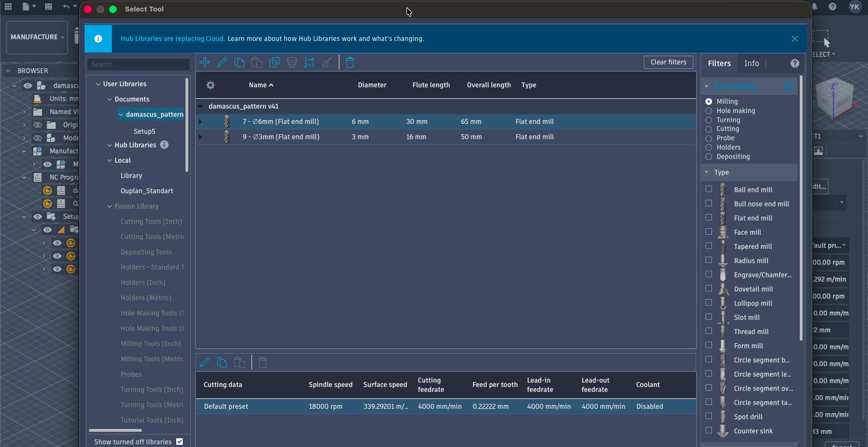
Task: Click the Delete tool trash icon in library toolbar
Action: [x=350, y=62]
